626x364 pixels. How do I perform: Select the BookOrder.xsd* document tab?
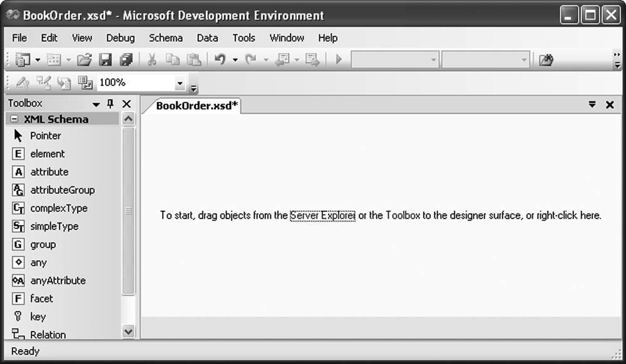[197, 106]
